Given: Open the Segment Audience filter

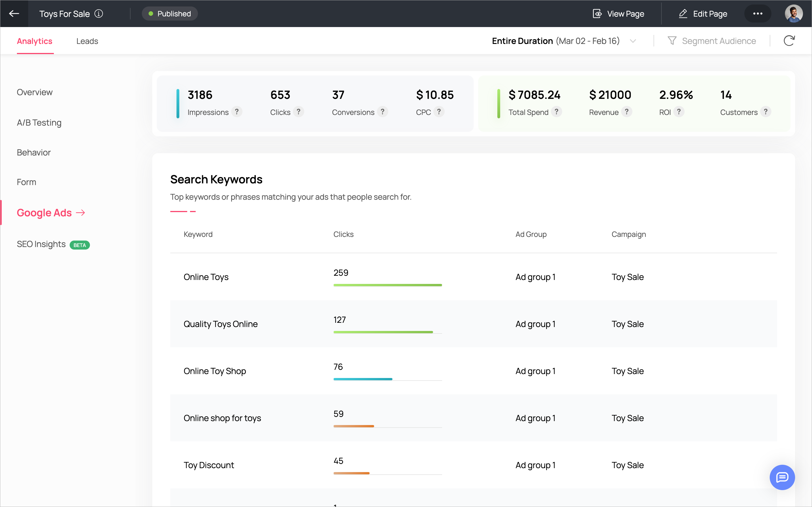Looking at the screenshot, I should pos(712,41).
